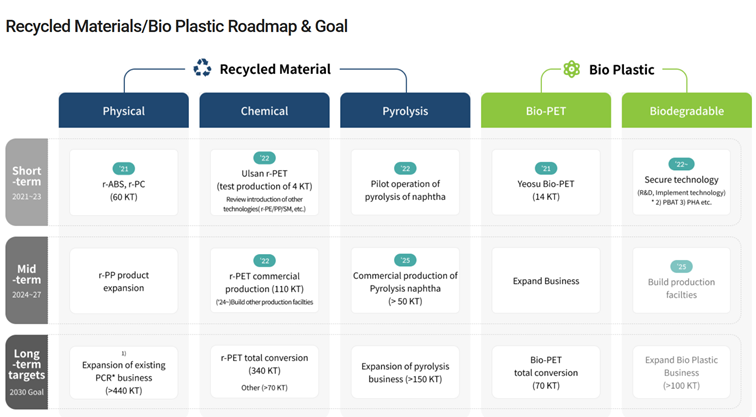Select the Pyrolysis column header
Viewport: 756px width, 417px height.
[405, 110]
